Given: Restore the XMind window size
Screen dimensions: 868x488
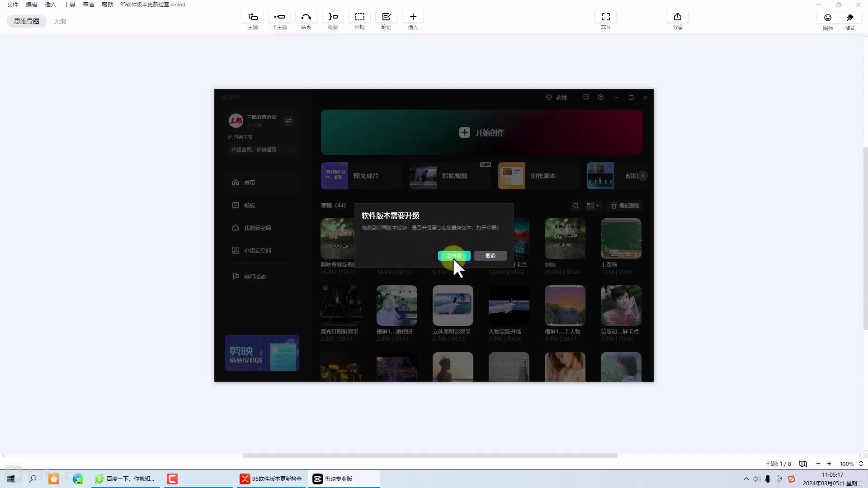Looking at the screenshot, I should (839, 5).
